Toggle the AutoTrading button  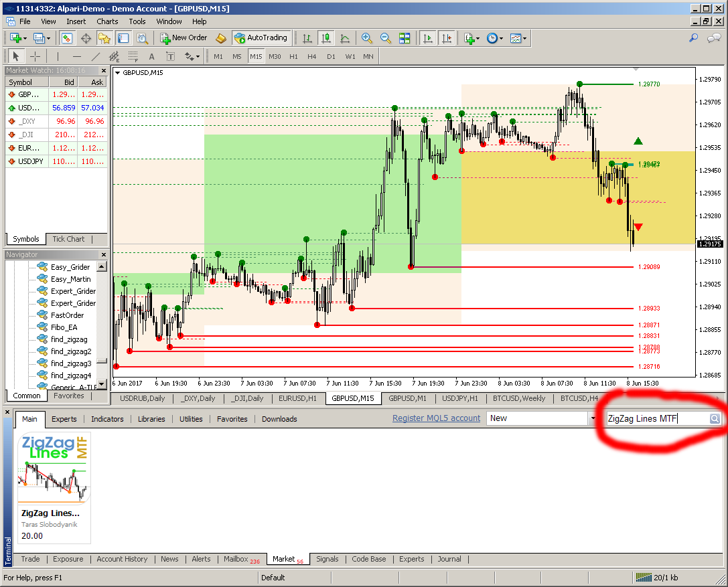point(261,38)
